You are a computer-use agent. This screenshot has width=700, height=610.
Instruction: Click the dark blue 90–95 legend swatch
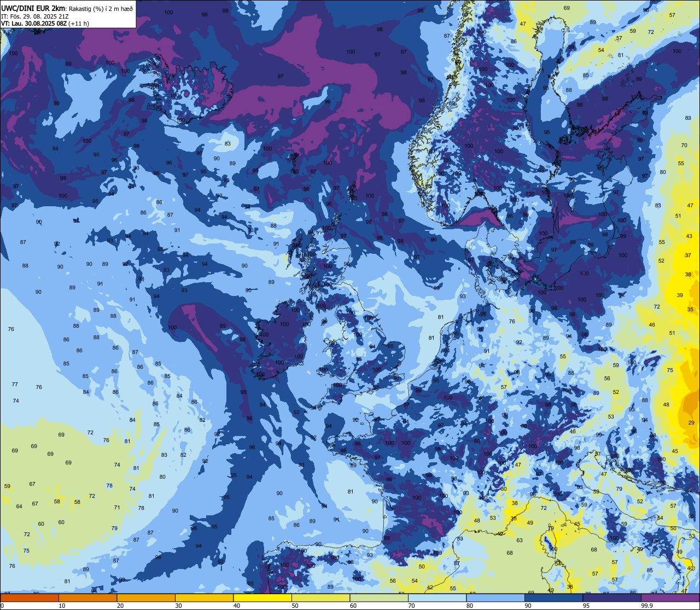(553, 597)
